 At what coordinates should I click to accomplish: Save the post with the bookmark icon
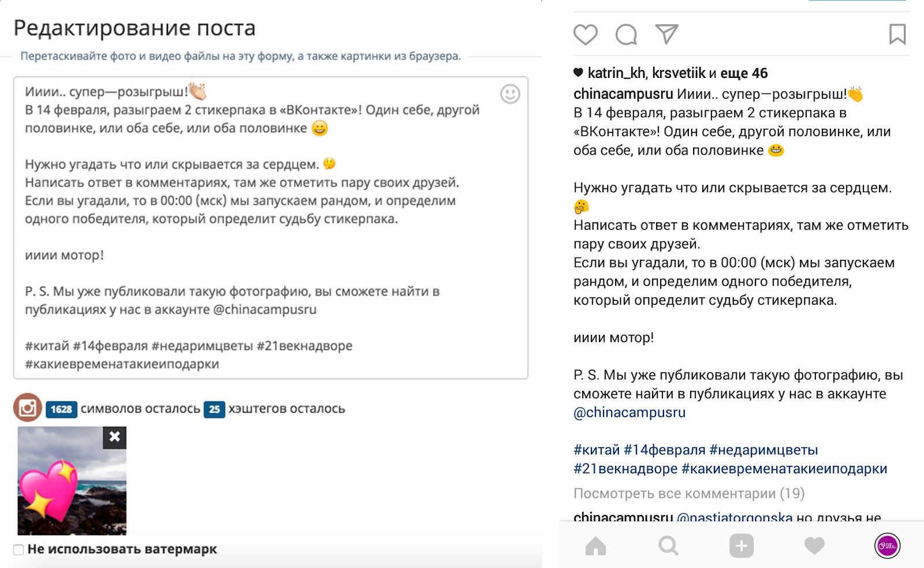[x=897, y=35]
